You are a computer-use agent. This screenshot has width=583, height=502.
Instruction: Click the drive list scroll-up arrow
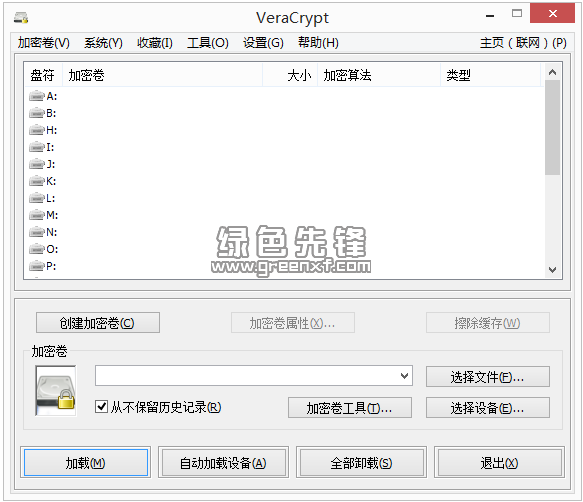(553, 72)
